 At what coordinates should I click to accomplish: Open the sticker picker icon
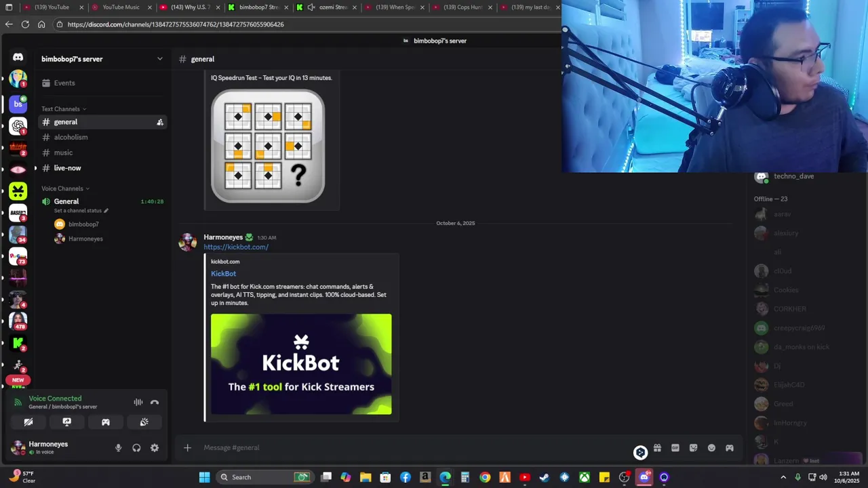[x=693, y=447]
